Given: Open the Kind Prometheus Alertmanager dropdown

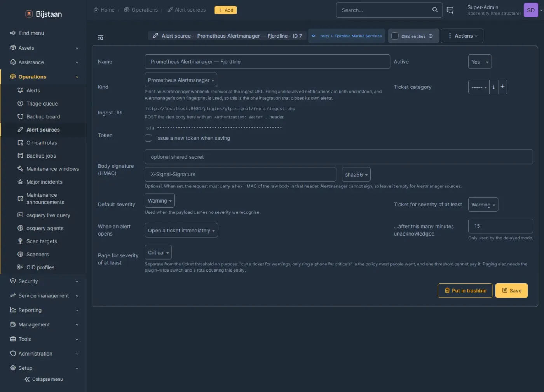Looking at the screenshot, I should click(x=181, y=80).
